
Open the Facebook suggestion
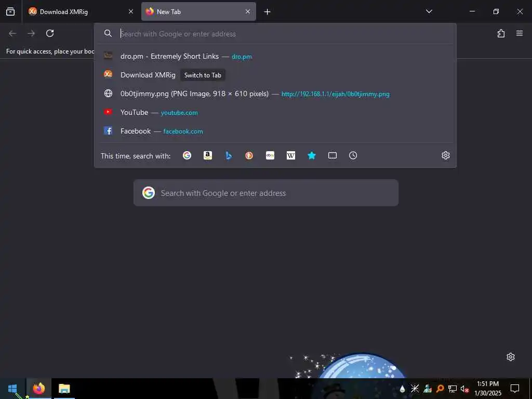point(275,131)
